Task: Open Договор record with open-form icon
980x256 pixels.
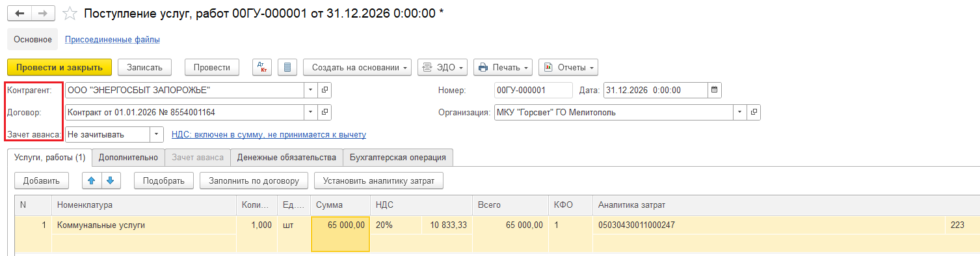Action: coord(325,112)
